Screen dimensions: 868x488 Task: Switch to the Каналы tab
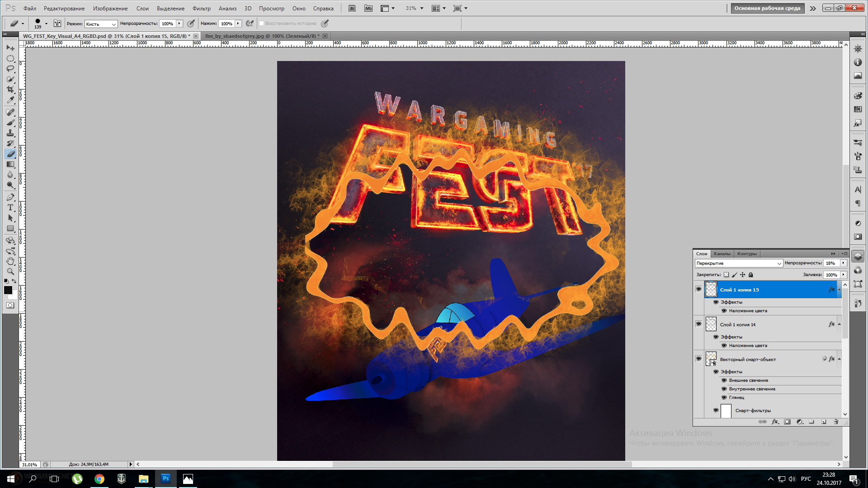click(722, 253)
